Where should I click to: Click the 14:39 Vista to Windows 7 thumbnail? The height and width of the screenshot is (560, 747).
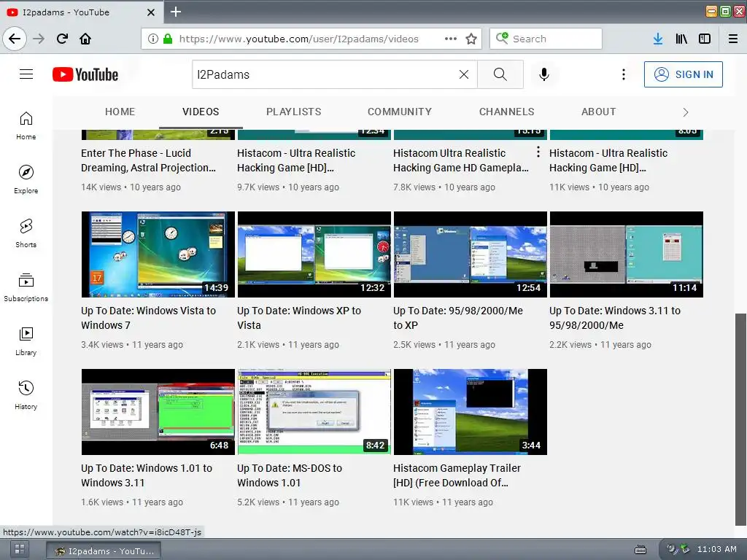click(x=158, y=254)
